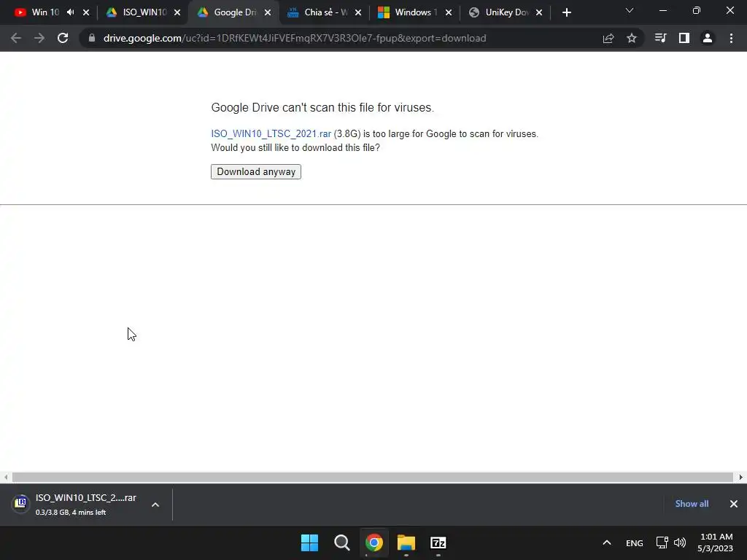Close the downloads bar
Viewport: 747px width, 560px height.
point(734,504)
